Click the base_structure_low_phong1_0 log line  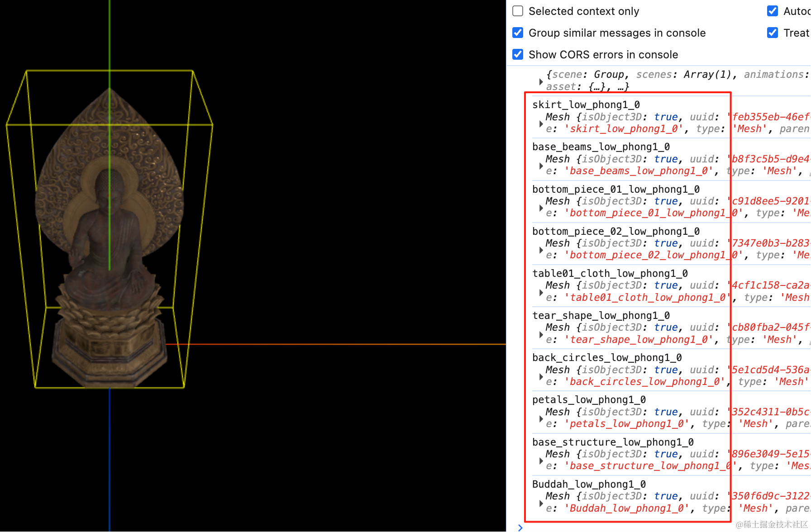tap(613, 442)
